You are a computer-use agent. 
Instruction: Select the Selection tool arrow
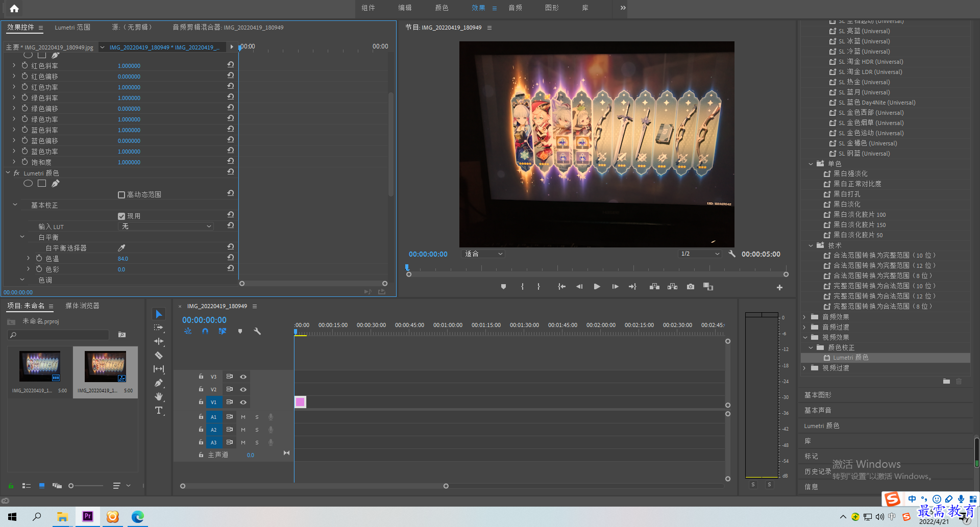tap(159, 314)
